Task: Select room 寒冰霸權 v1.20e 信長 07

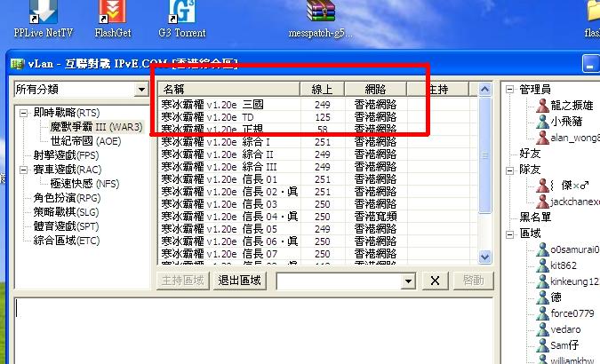Action: (317, 254)
